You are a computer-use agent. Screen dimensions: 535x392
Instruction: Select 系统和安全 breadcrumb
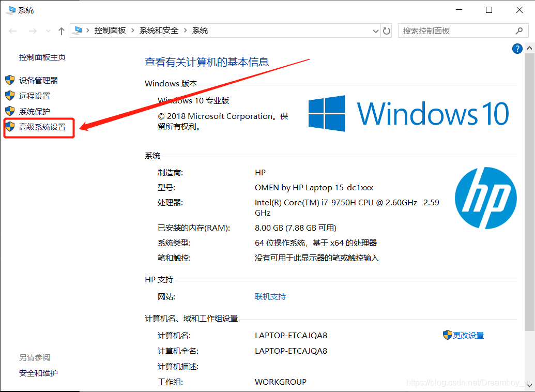coord(159,31)
